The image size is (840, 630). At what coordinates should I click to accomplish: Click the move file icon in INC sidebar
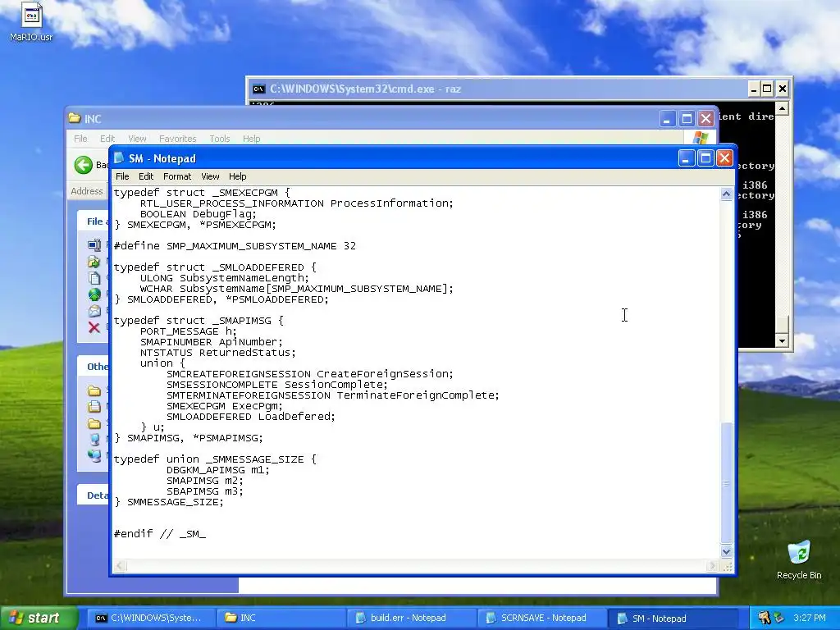94,262
